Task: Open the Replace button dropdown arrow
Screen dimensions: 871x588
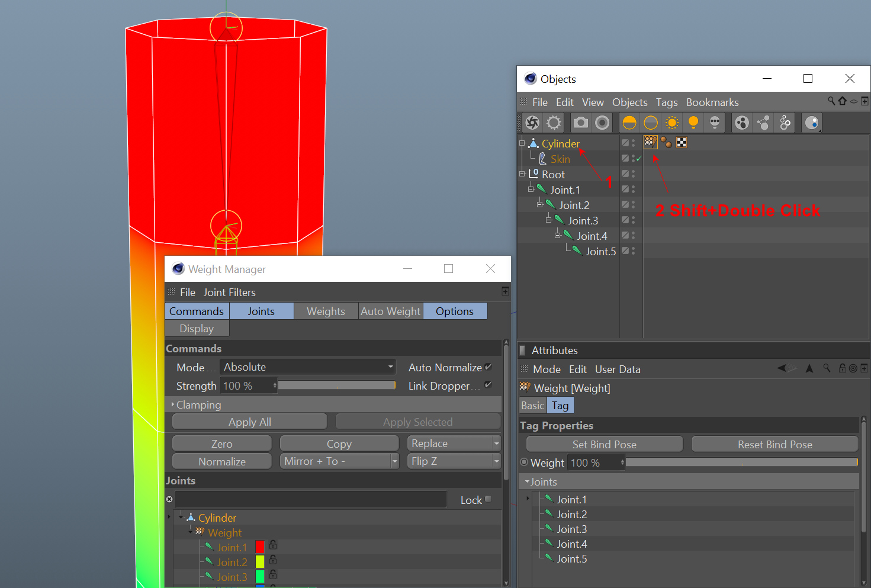Action: (496, 444)
